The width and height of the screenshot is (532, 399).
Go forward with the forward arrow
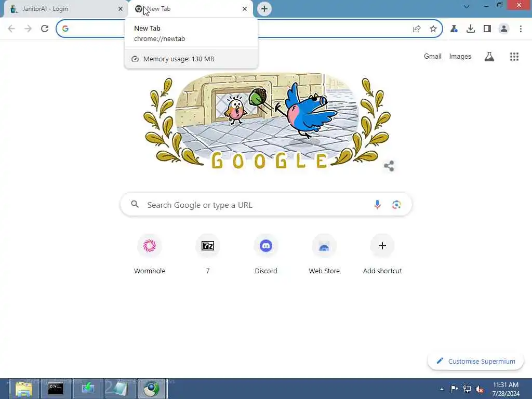coord(28,29)
